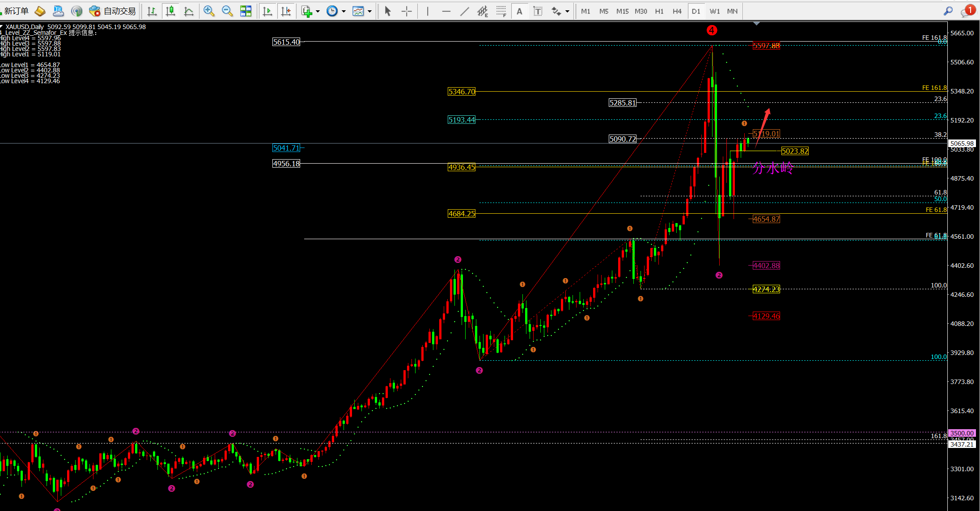Expand the periodicity clock dropdown arrow
980x511 pixels.
coord(344,11)
